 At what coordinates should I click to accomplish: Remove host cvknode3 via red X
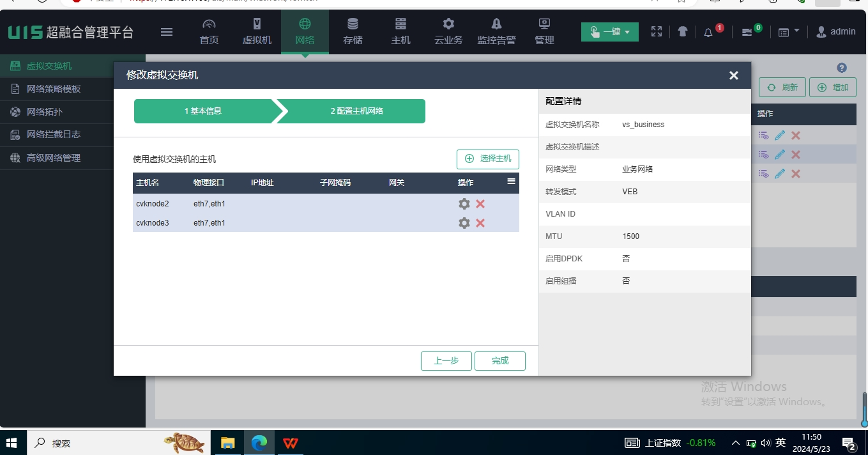pos(480,223)
